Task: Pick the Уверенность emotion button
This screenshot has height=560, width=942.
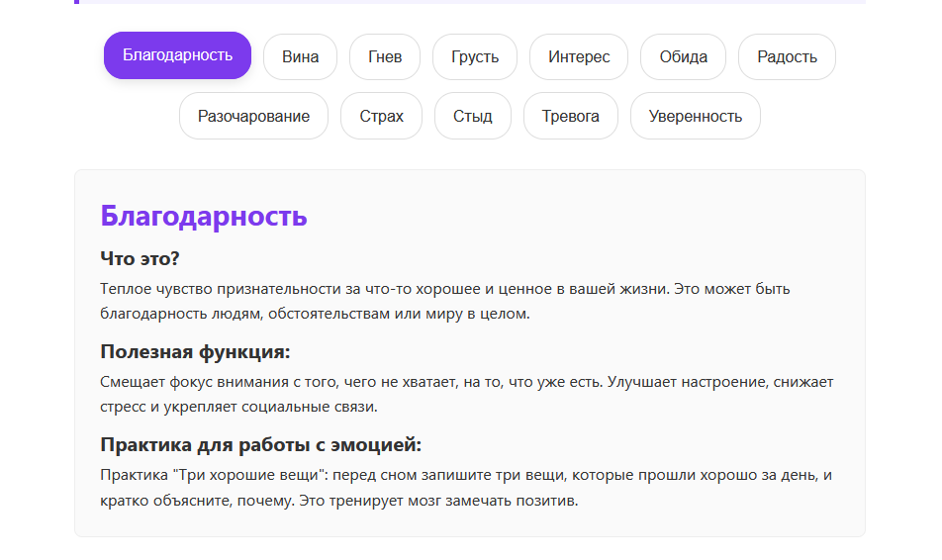Action: tap(695, 116)
